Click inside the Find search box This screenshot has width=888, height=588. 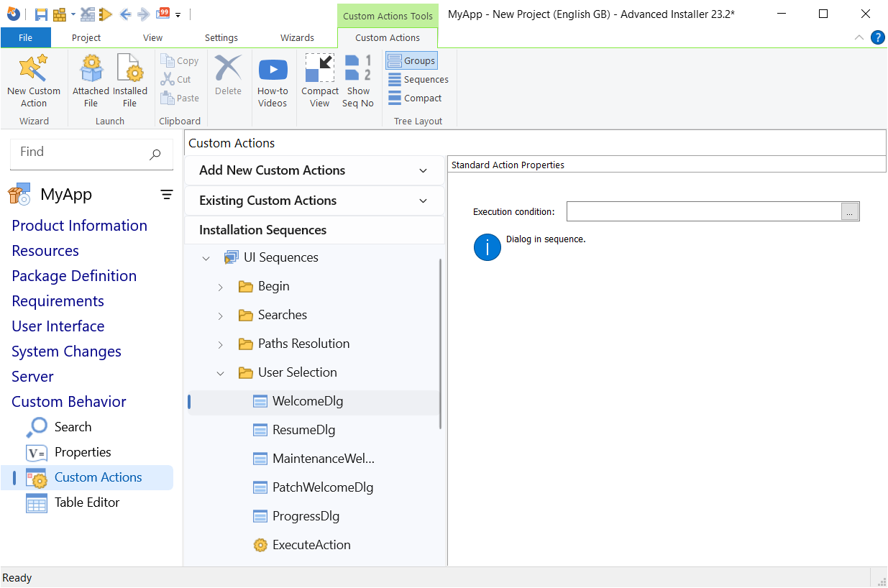tap(79, 152)
